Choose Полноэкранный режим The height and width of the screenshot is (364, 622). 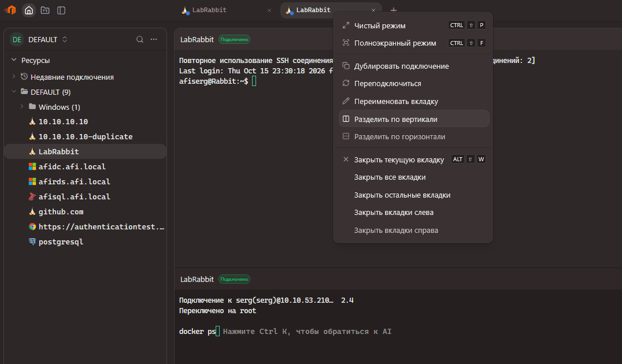pyautogui.click(x=414, y=43)
